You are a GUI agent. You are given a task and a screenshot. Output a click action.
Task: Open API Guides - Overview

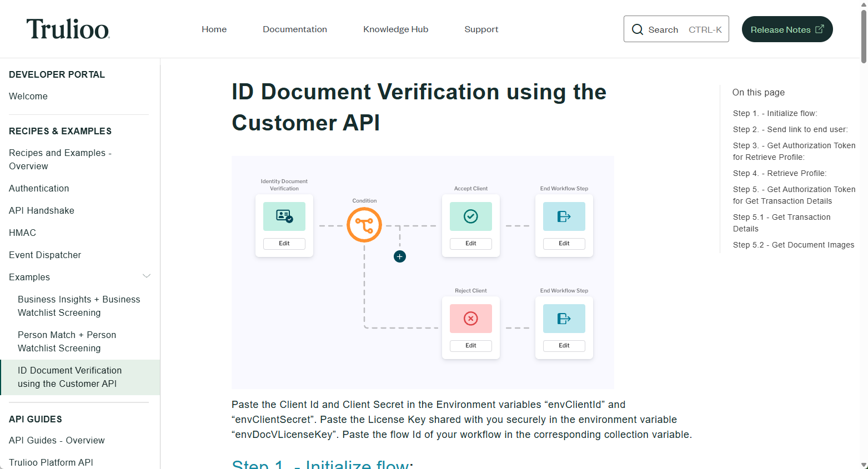(x=57, y=441)
